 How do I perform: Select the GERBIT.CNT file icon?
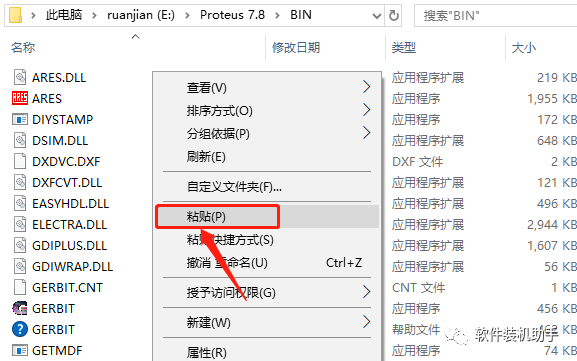point(20,287)
